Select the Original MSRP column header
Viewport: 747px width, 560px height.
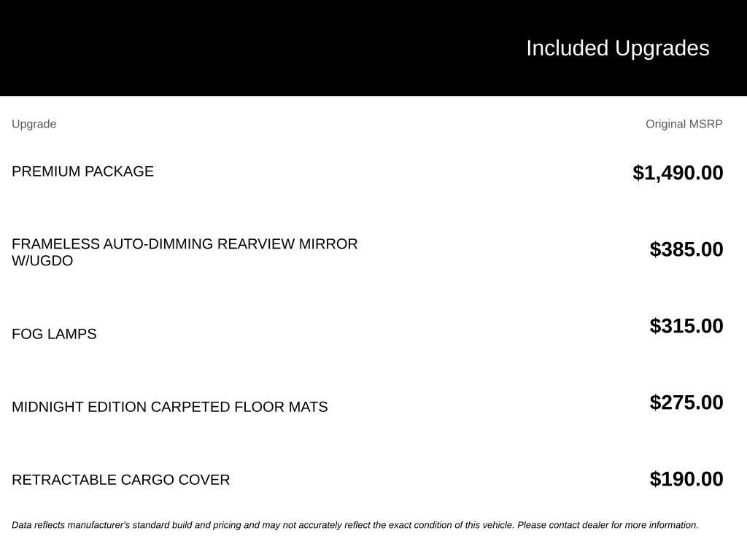(684, 124)
